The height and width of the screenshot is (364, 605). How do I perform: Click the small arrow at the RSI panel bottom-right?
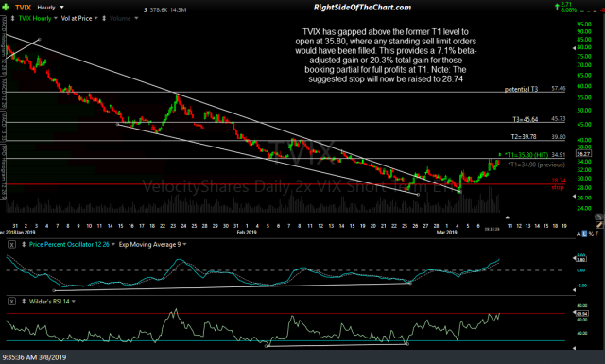click(574, 348)
